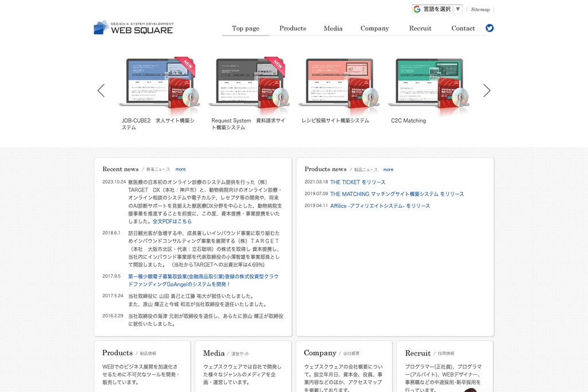Open the Products menu item
Screen dimensions: 588x392
292,29
